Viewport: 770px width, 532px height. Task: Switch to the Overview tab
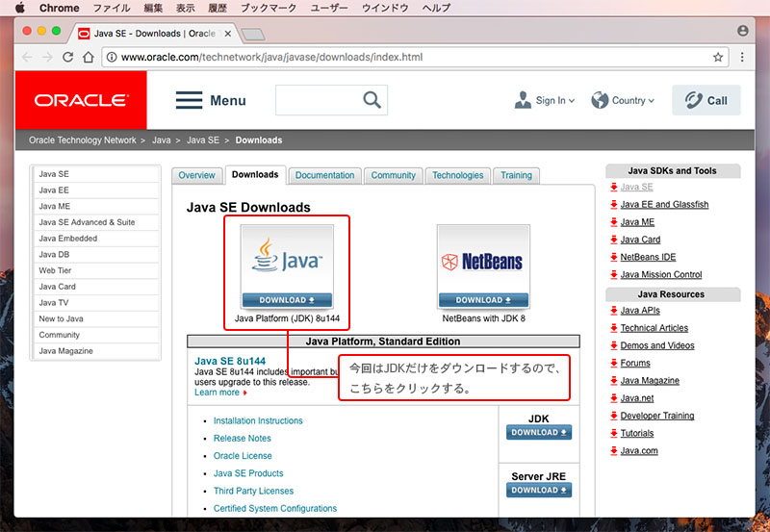tap(197, 176)
